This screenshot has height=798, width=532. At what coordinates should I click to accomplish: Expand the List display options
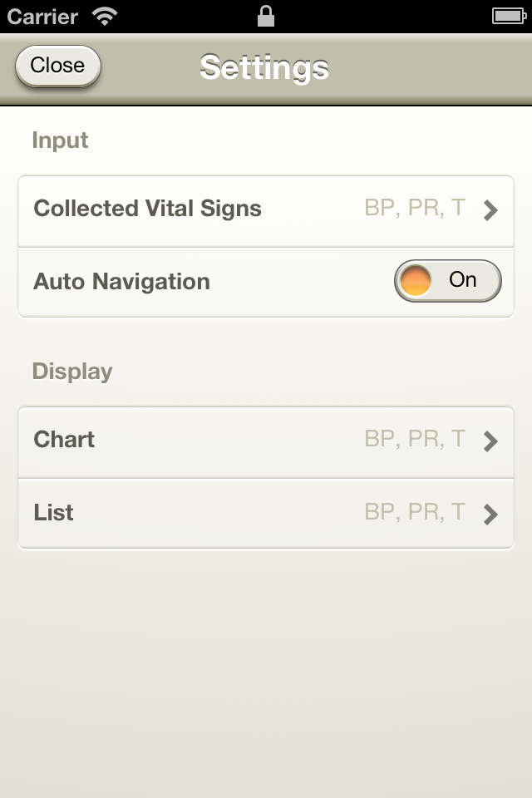266,514
